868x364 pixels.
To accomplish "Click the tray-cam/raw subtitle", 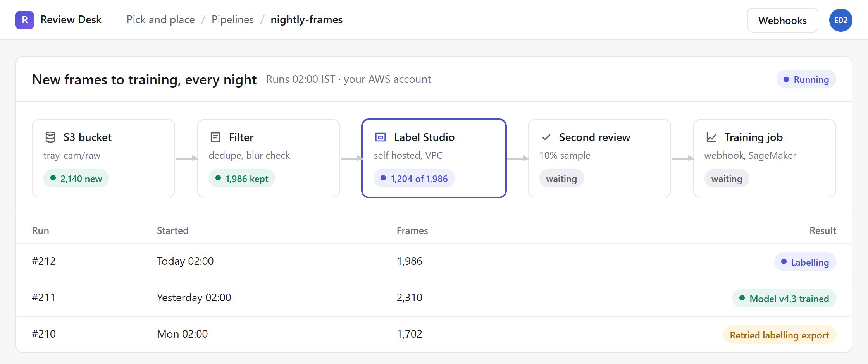I will click(x=72, y=156).
